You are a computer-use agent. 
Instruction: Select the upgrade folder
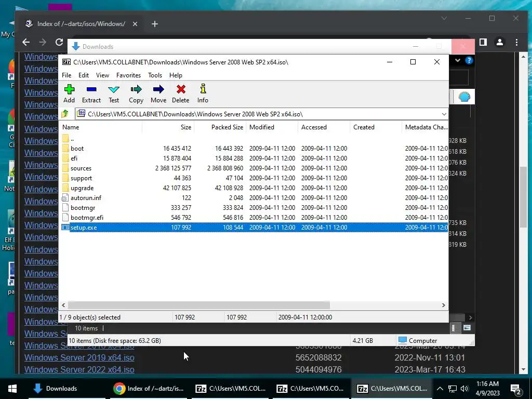point(254,188)
